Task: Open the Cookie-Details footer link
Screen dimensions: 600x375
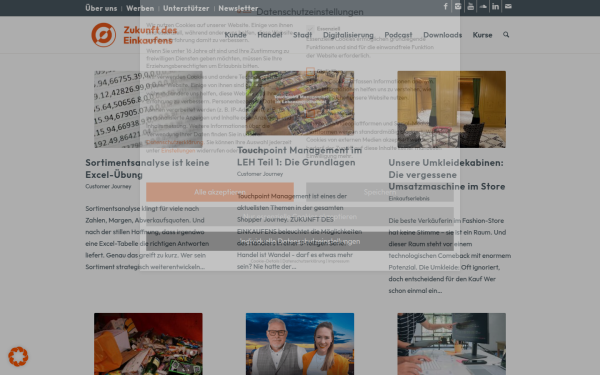Action: tap(265, 261)
